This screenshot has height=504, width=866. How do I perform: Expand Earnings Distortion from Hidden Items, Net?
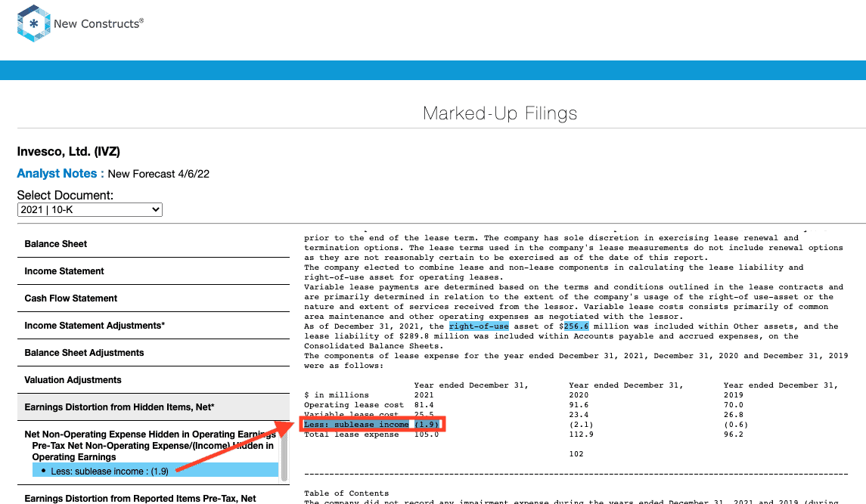point(153,407)
